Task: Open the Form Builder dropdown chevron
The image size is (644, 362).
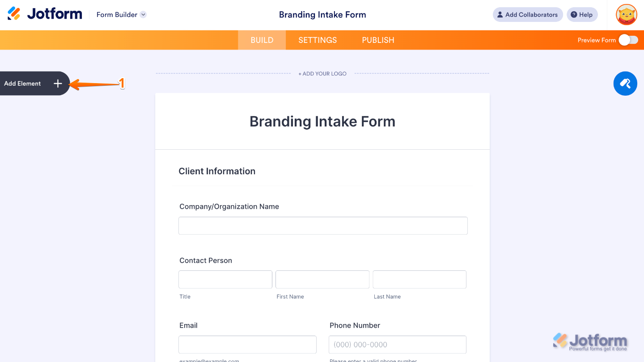Action: point(143,14)
